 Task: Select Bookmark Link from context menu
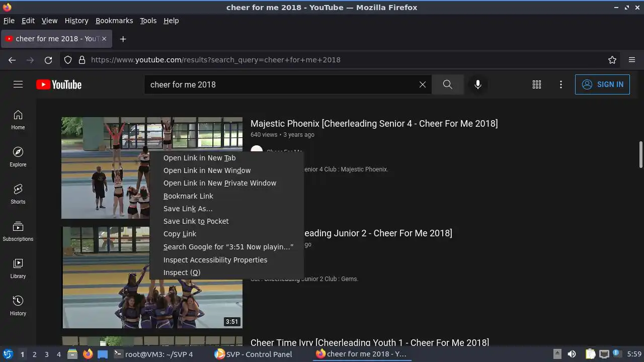226,196
